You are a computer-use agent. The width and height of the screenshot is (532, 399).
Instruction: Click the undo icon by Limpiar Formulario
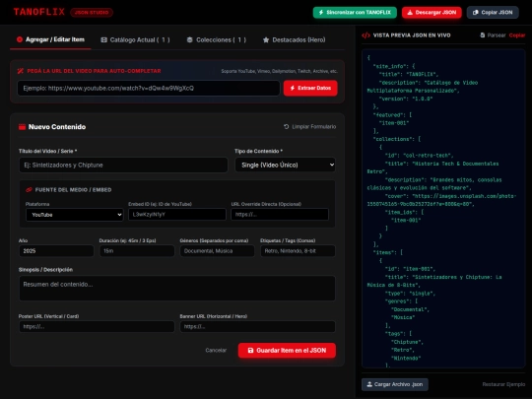(287, 126)
